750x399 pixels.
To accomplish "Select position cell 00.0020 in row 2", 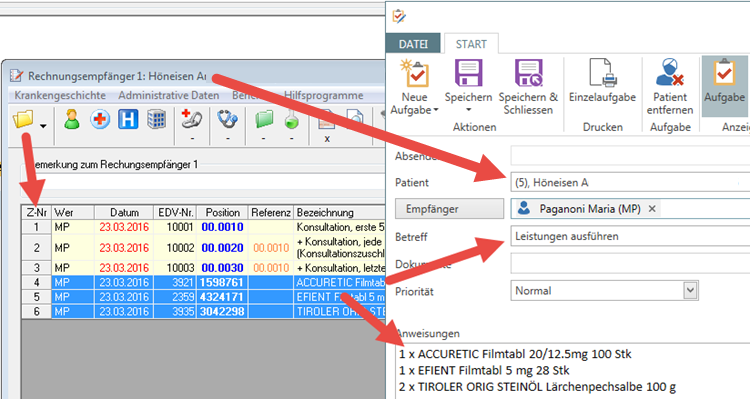I will 222,247.
